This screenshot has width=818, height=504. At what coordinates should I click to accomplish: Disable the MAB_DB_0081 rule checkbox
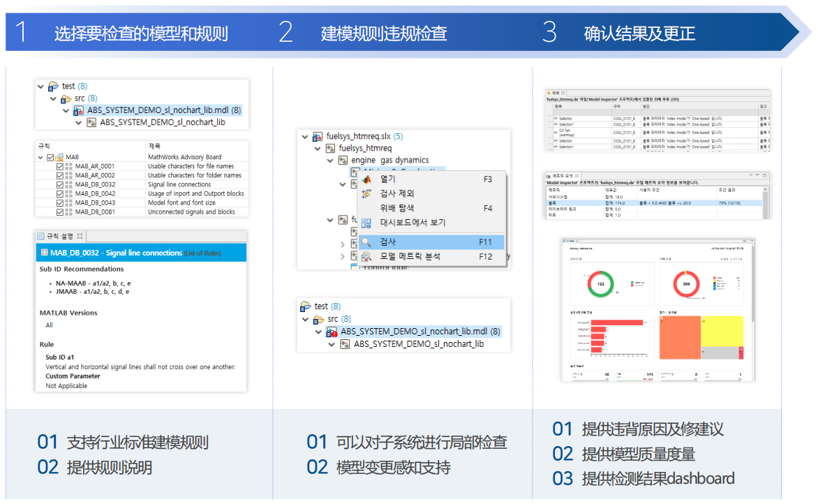59,212
